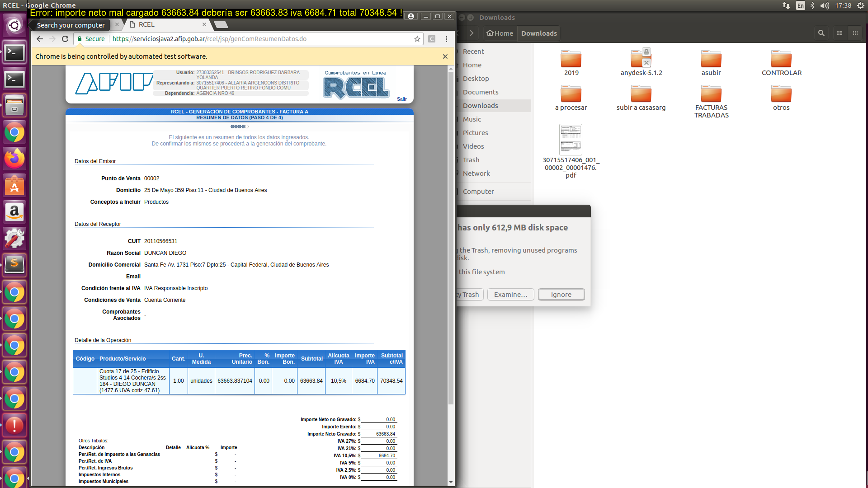Image resolution: width=868 pixels, height=488 pixels.
Task: Open the Amazon launcher icon
Action: pyautogui.click(x=14, y=212)
